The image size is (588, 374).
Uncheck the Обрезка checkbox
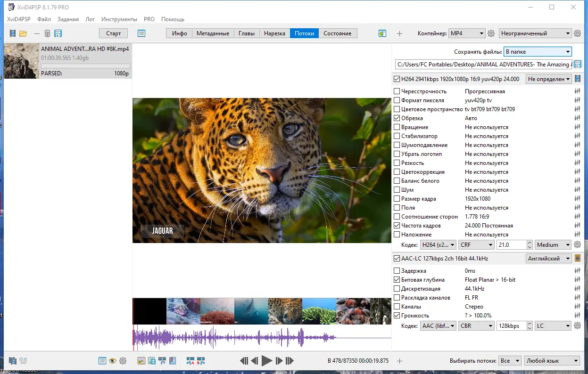coord(397,118)
